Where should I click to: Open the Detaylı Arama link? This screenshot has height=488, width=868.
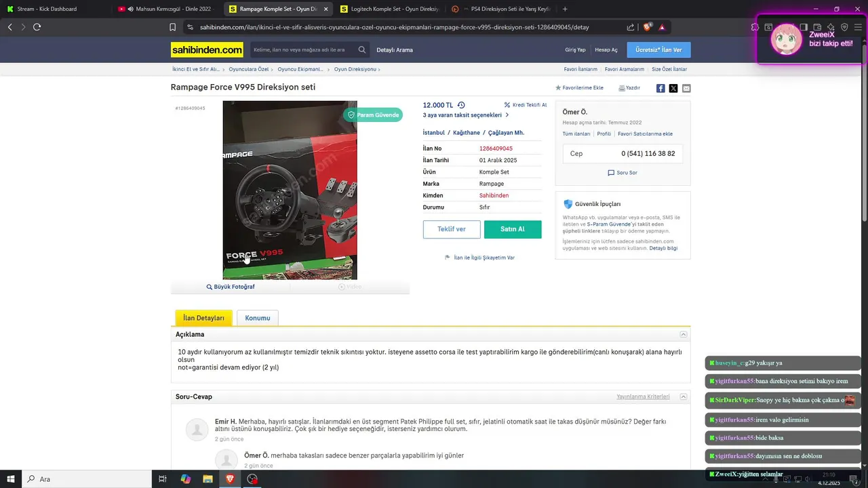click(395, 49)
